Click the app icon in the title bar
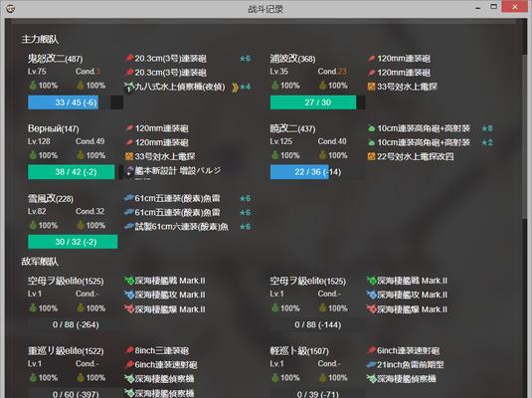The height and width of the screenshot is (398, 532). pos(10,9)
